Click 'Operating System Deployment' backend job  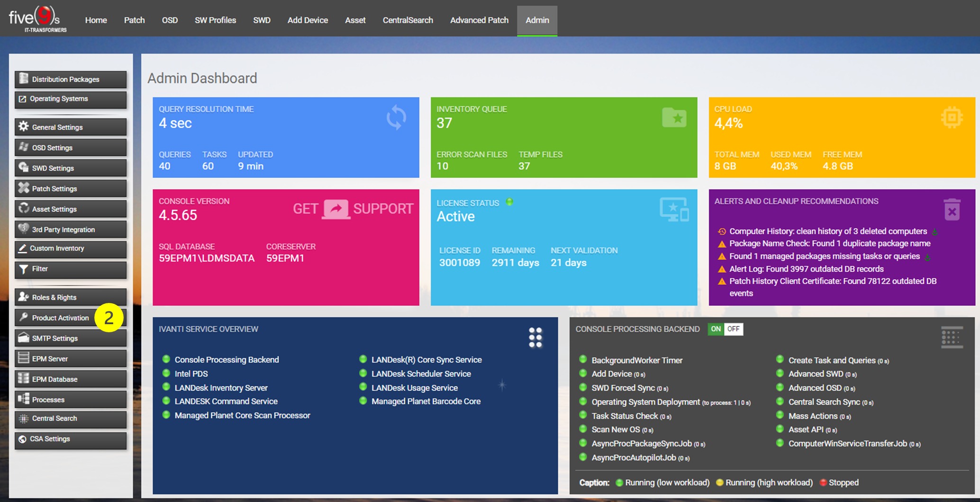671,402
